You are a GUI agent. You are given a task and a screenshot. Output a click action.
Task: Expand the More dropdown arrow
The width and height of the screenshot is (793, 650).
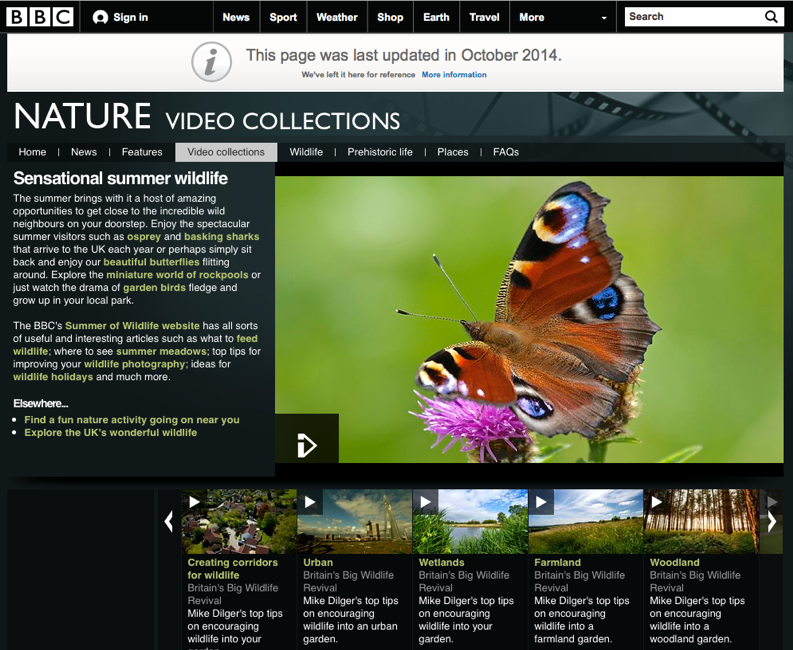[x=604, y=18]
